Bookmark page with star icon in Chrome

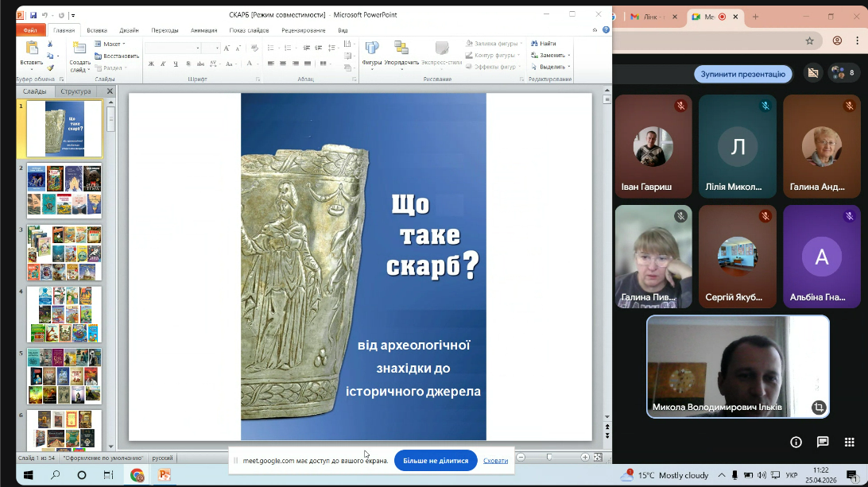(x=810, y=41)
